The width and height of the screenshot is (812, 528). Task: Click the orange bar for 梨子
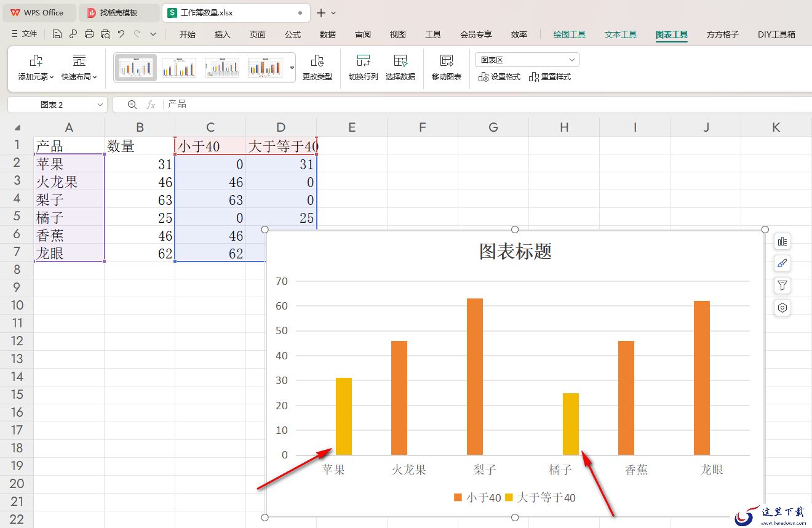coord(475,377)
